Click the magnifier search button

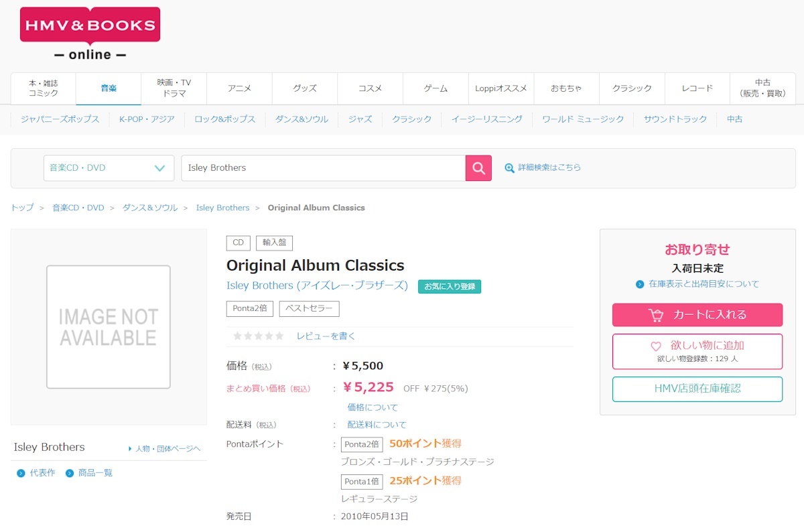coord(478,168)
